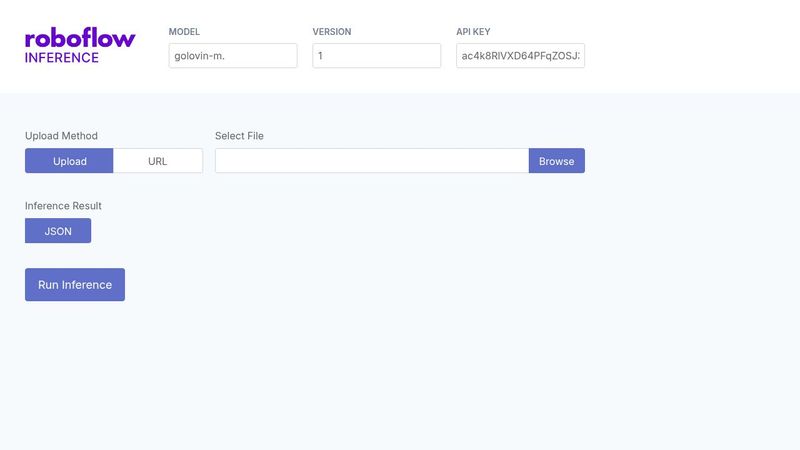Click Browse to choose a file
Image resolution: width=800 pixels, height=450 pixels.
[x=556, y=161]
